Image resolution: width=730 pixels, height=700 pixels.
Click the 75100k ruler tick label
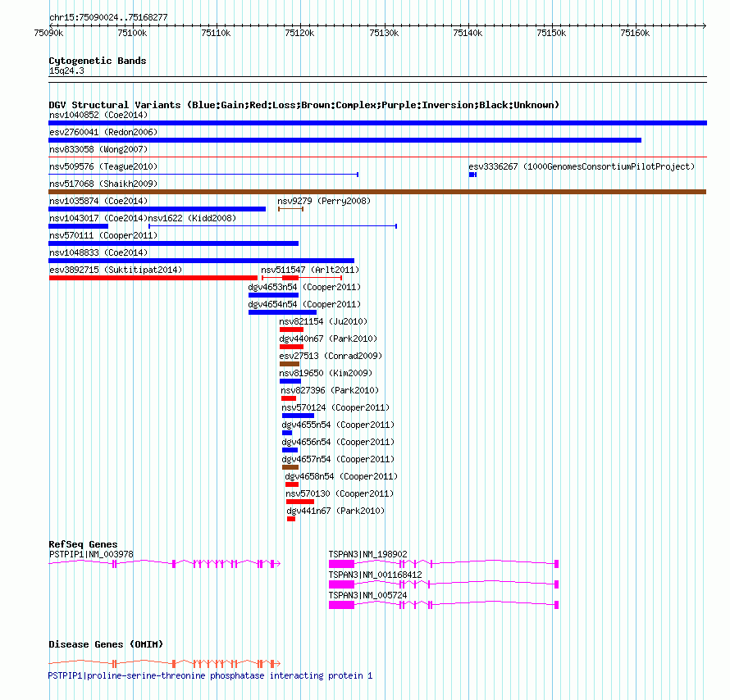(132, 33)
